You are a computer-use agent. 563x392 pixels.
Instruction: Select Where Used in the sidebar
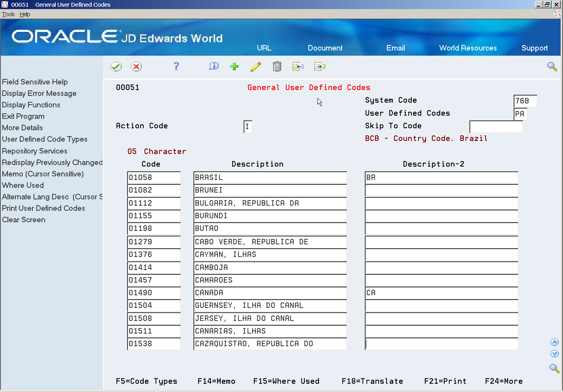23,185
